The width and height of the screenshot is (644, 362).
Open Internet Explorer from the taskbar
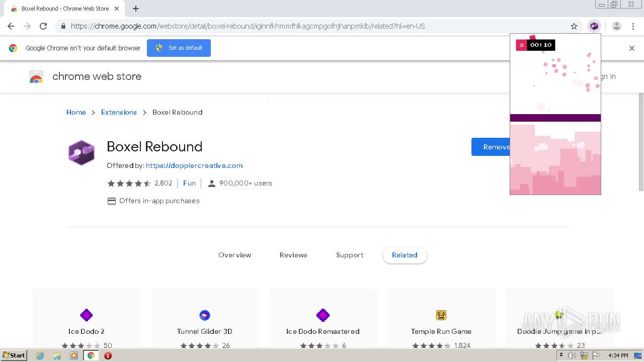click(x=40, y=355)
